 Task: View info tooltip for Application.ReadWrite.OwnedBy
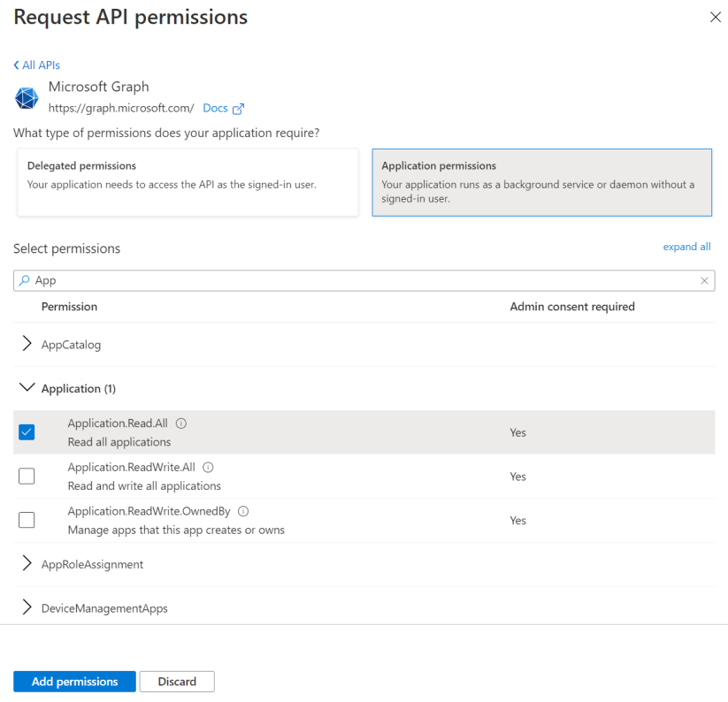tap(242, 511)
